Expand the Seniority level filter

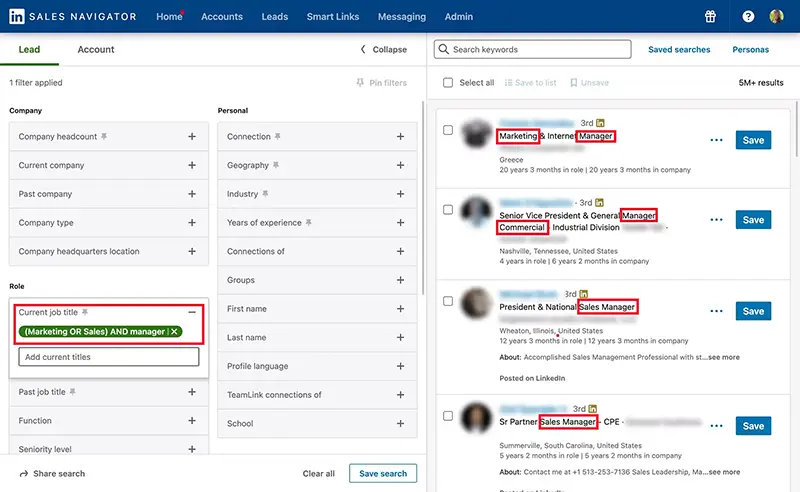coord(192,449)
